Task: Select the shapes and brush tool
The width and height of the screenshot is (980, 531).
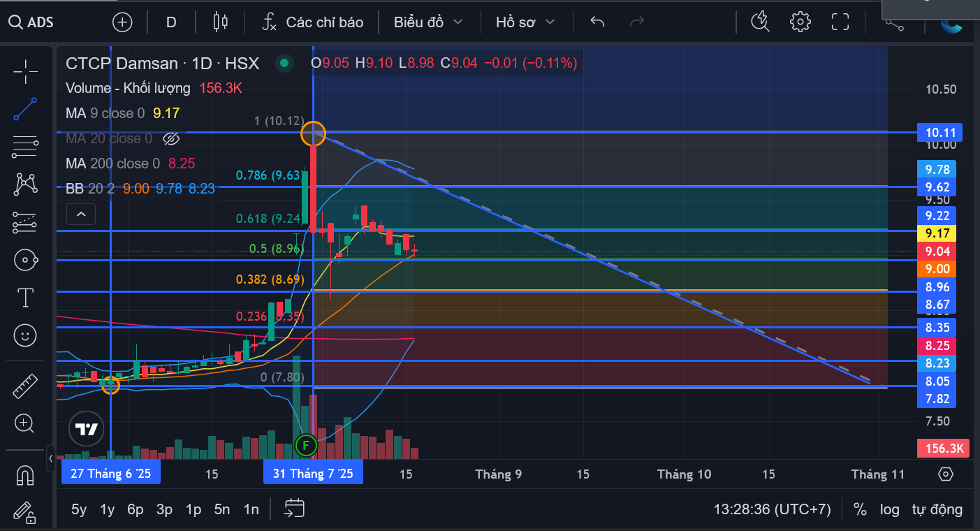Action: 26,260
